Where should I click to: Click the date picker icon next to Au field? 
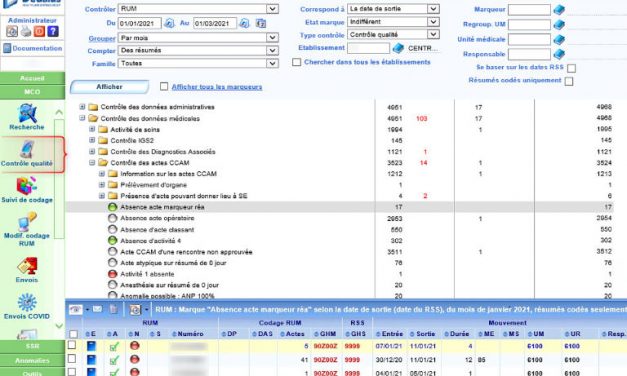[x=244, y=23]
